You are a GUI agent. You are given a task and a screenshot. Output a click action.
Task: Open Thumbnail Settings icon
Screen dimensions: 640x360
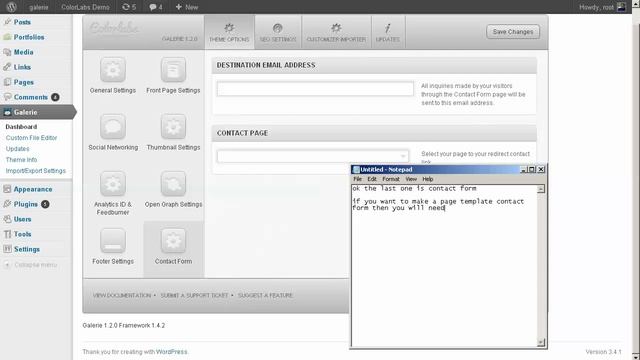(173, 127)
